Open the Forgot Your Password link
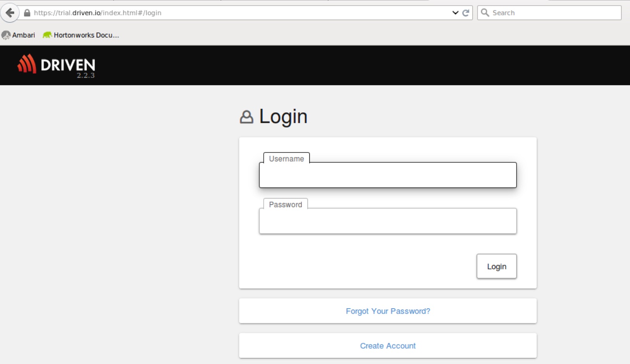 point(387,311)
